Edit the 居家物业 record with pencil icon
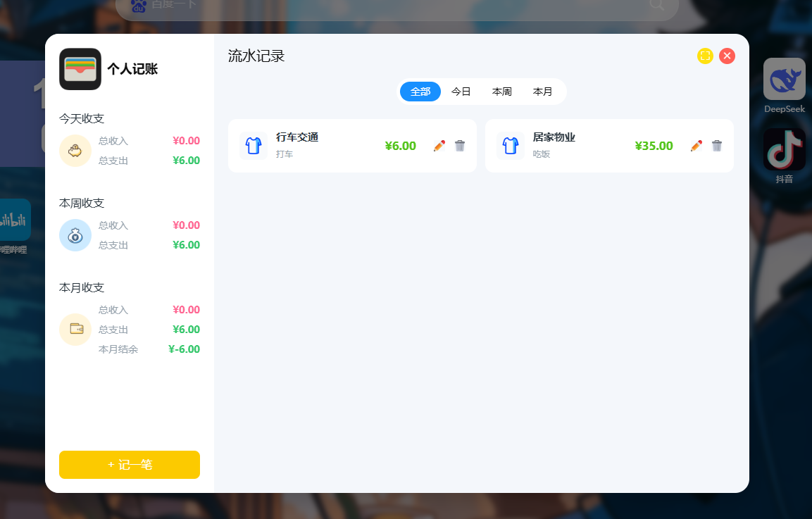Viewport: 812px width, 519px height. click(697, 146)
